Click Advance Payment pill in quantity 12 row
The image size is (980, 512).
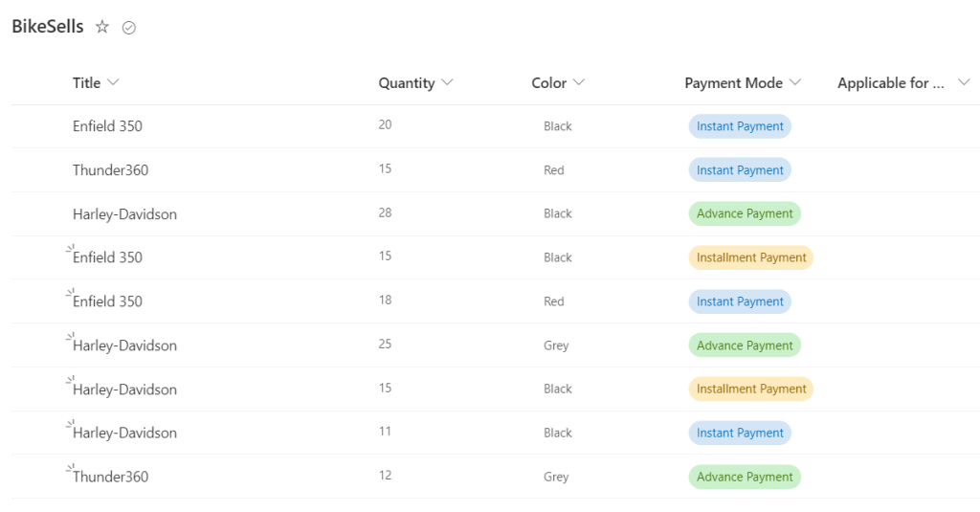(745, 477)
